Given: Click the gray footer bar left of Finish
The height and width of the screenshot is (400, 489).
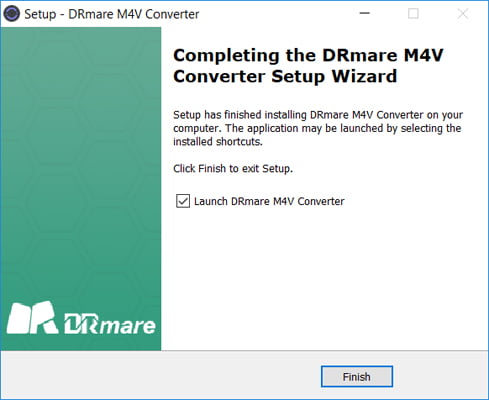Looking at the screenshot, I should (160, 375).
